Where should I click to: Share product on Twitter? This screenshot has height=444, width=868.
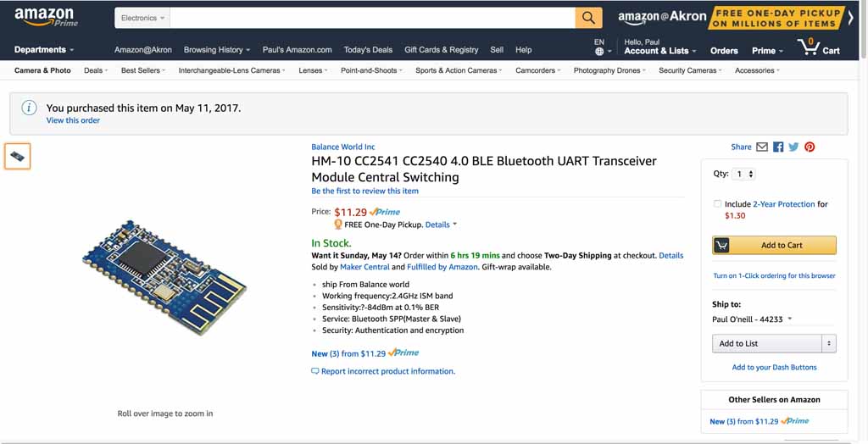click(793, 147)
